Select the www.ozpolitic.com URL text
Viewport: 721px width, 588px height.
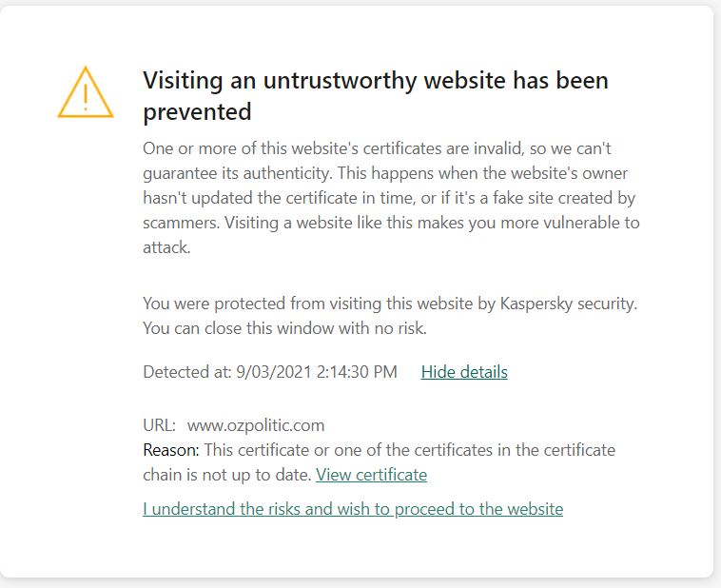(x=256, y=425)
